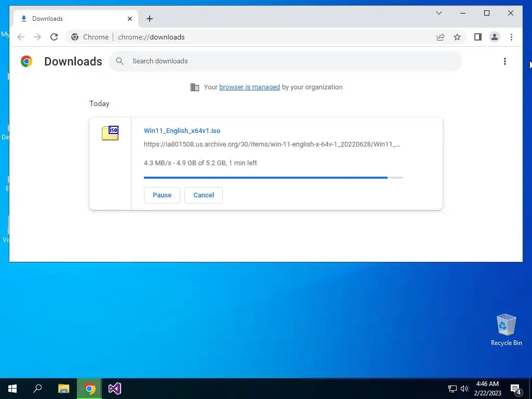Click the download progress bar
The width and height of the screenshot is (532, 399).
273,178
